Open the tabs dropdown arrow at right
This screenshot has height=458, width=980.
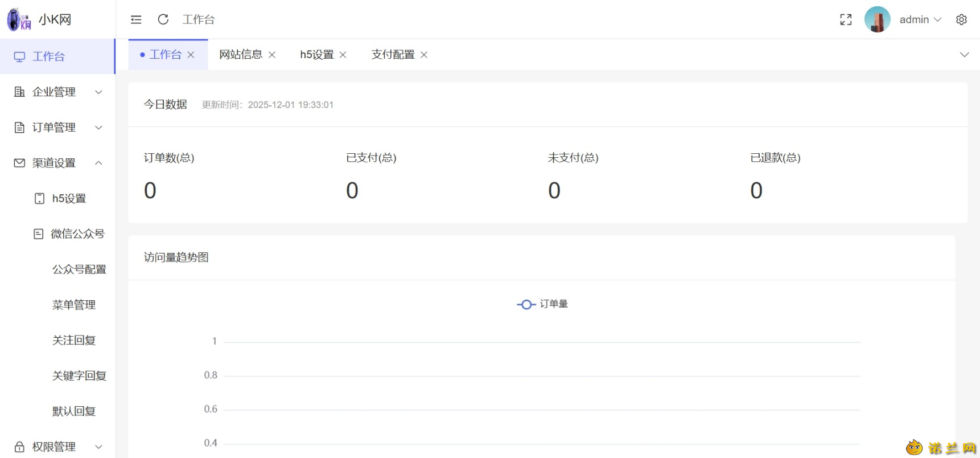[x=965, y=55]
